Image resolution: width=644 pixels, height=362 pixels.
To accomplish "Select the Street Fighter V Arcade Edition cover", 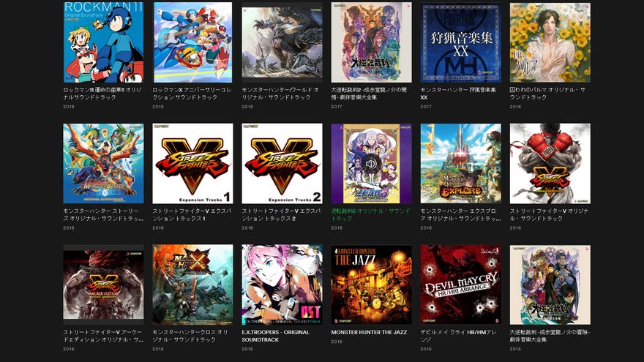I will 103,284.
